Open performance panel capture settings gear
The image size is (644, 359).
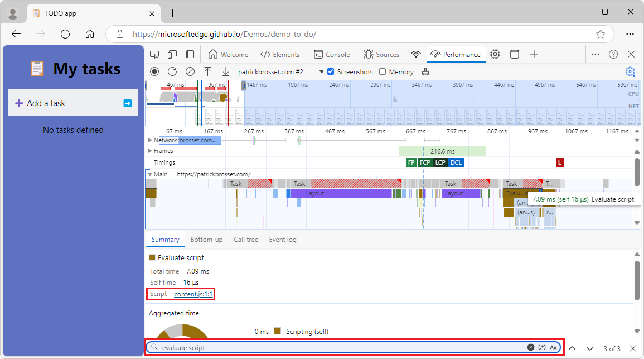click(630, 71)
